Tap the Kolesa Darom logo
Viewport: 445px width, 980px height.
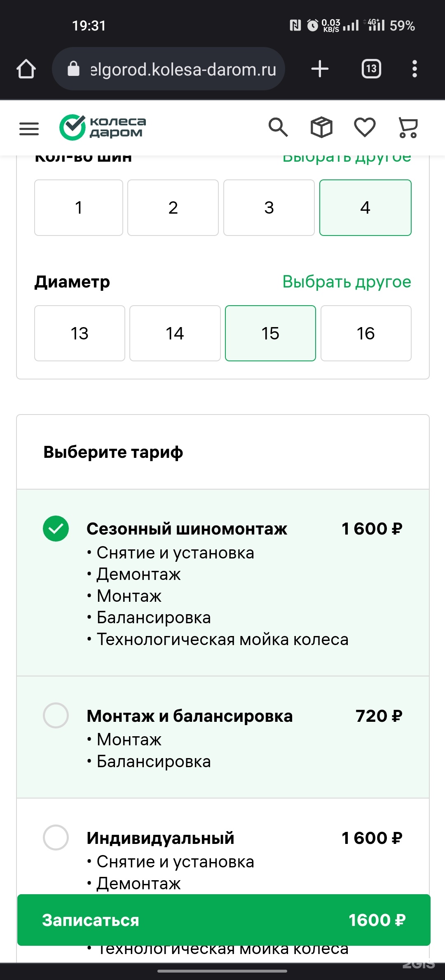point(103,127)
